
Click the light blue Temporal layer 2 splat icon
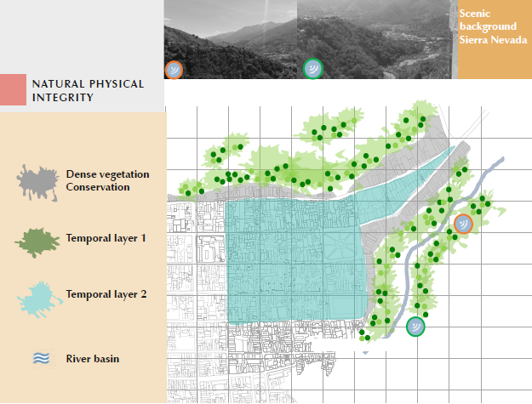click(39, 297)
